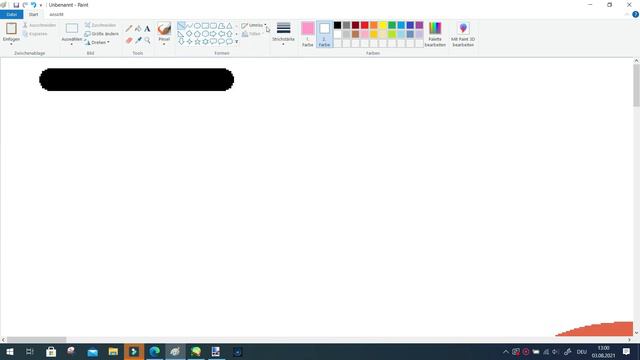Viewport: 640px width, 360px height.
Task: Open the Einfügen dropdown arrow
Action: [11, 44]
